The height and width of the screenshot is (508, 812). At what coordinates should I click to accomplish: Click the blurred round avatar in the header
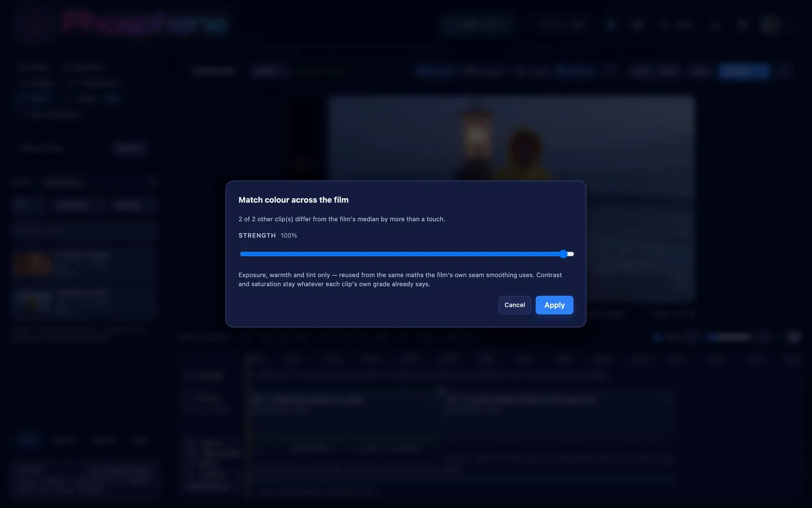point(770,24)
